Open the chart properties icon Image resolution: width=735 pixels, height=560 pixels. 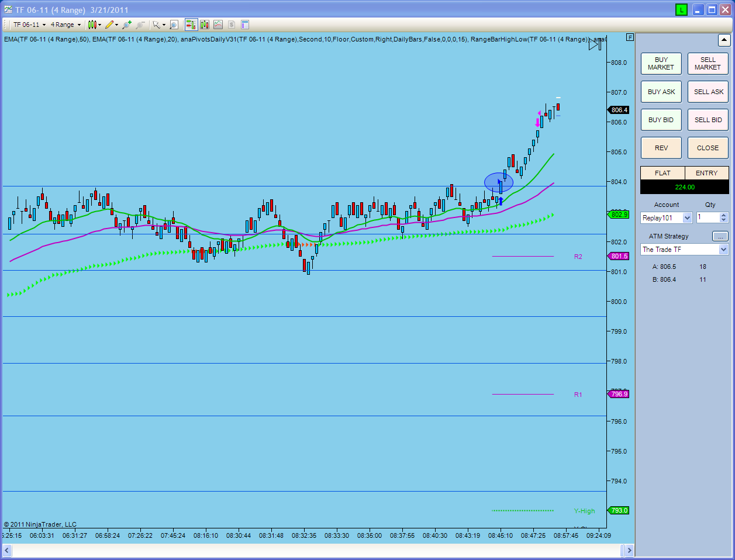[x=245, y=25]
